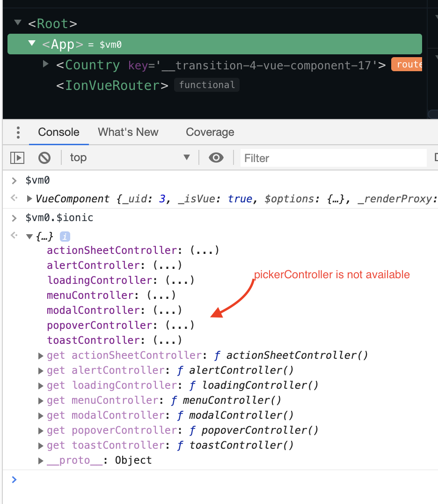Collapse the Root component node
Screen dimensions: 438x504
pos(17,22)
